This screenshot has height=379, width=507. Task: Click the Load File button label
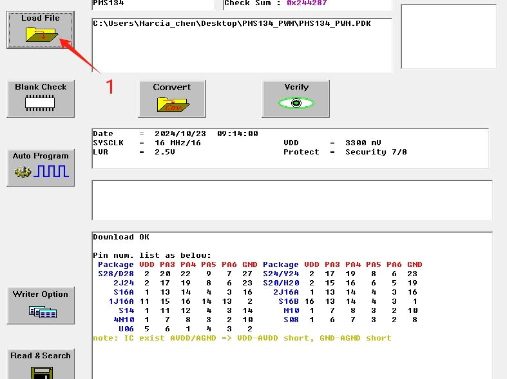[x=40, y=18]
